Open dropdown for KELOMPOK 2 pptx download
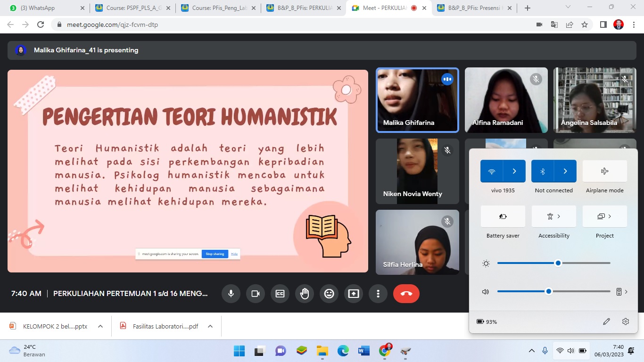This screenshot has height=362, width=644. (100, 326)
